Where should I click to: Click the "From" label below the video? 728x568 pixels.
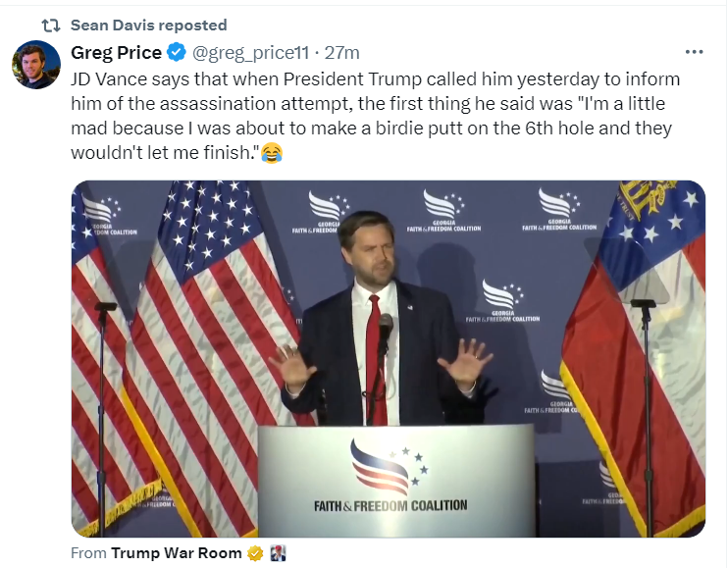(x=88, y=553)
